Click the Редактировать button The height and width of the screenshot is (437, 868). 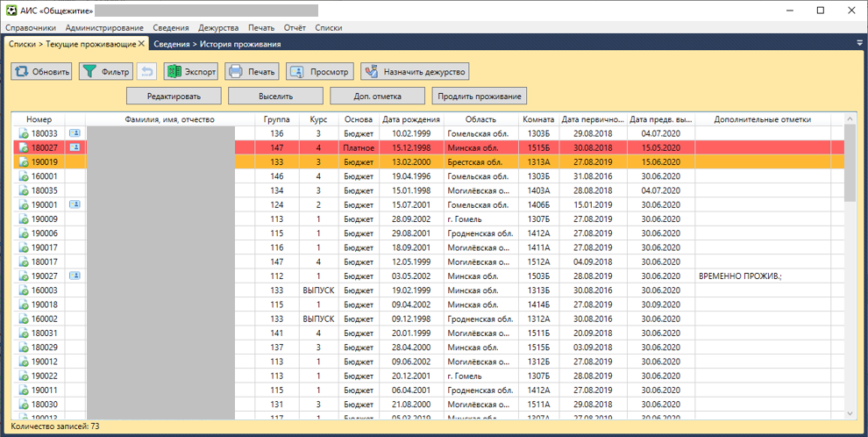click(174, 96)
